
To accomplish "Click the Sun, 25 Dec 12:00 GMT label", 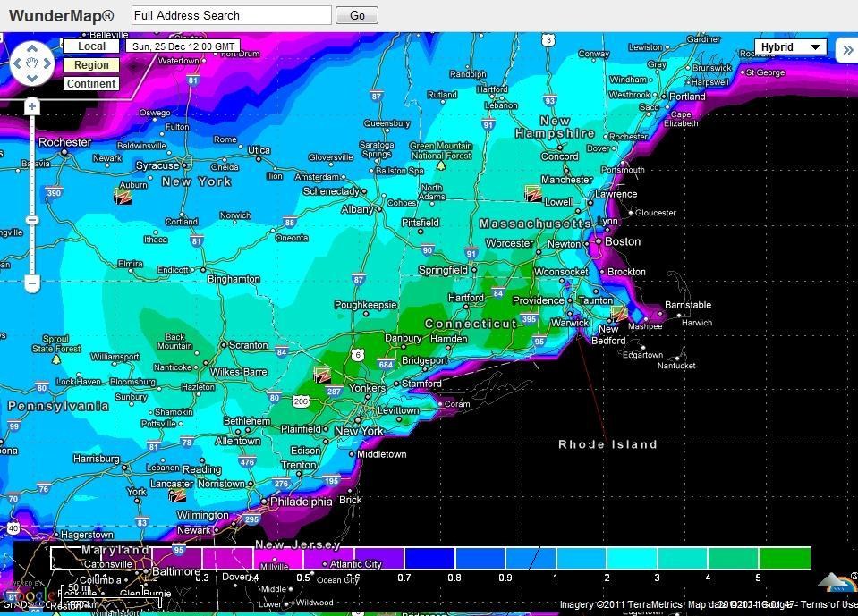I will pyautogui.click(x=183, y=46).
